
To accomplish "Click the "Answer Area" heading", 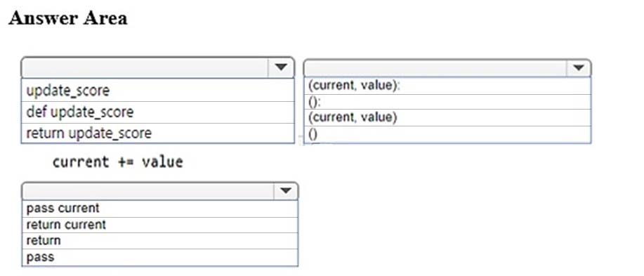I will pyautogui.click(x=68, y=18).
